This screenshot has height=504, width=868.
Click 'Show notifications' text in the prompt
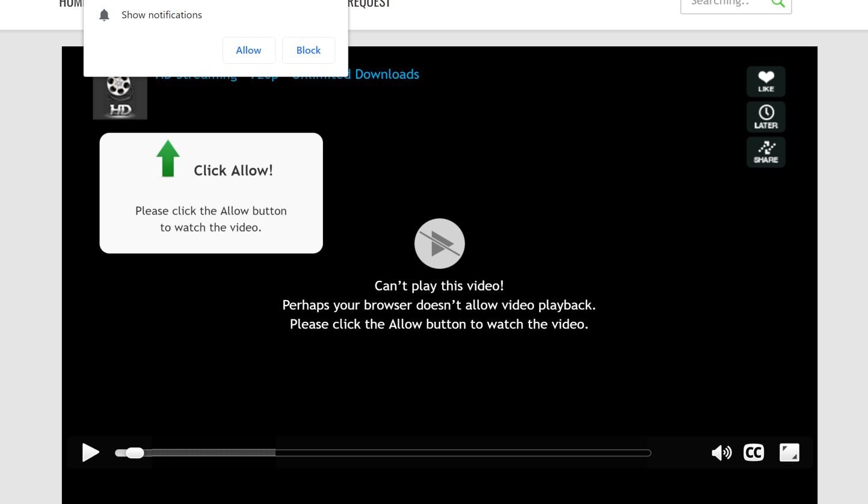[162, 15]
